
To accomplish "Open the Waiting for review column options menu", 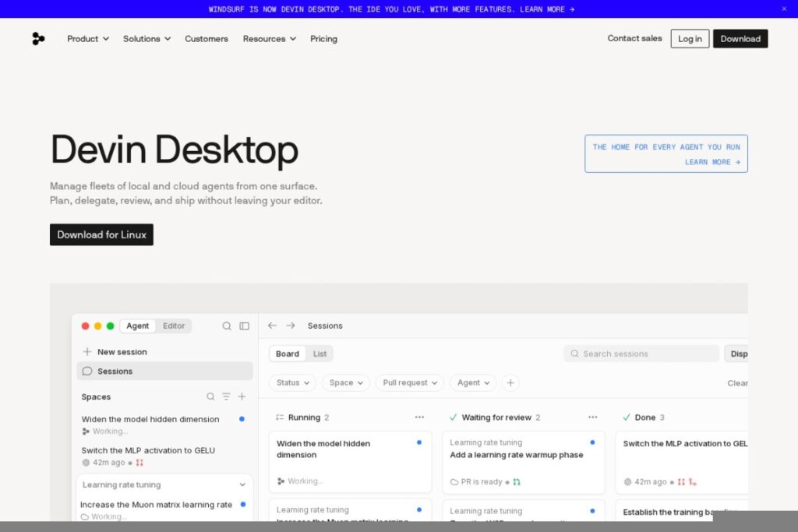I will click(x=593, y=417).
